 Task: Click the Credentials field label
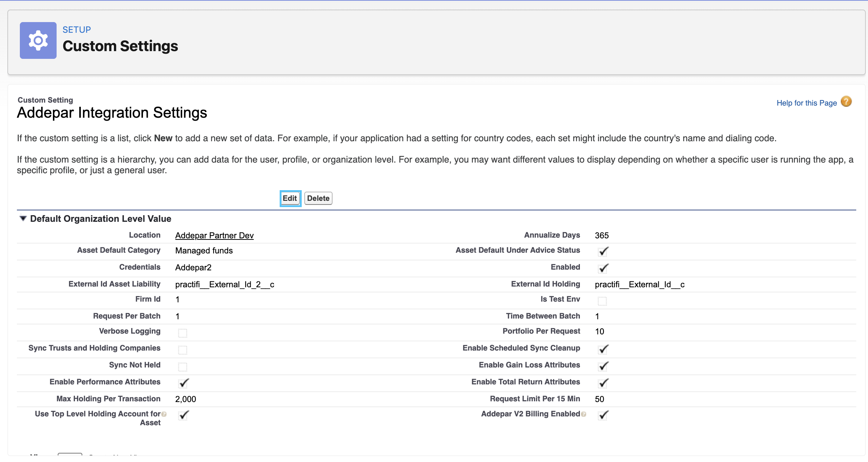point(140,267)
